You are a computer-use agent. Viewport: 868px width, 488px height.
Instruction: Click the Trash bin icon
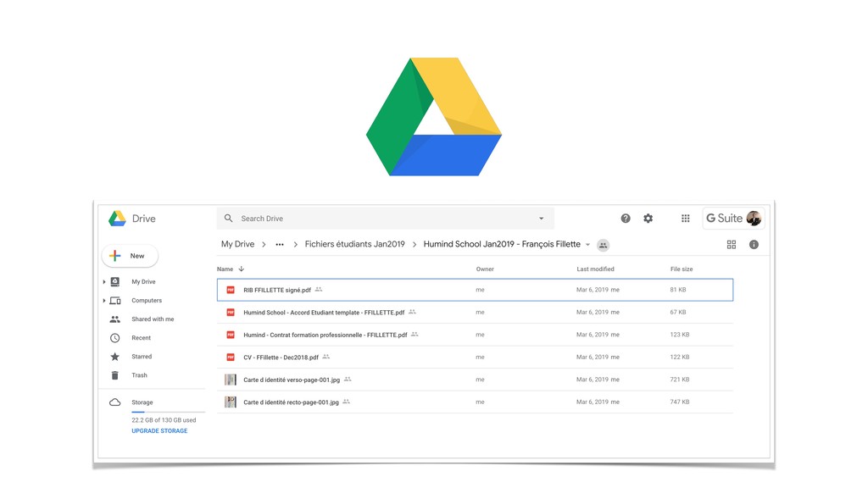pos(115,375)
